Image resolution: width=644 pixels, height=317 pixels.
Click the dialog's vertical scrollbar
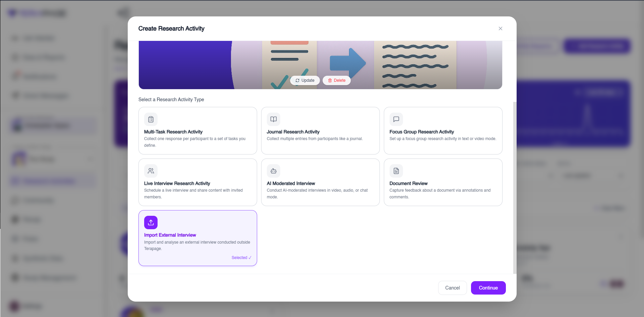click(x=515, y=188)
